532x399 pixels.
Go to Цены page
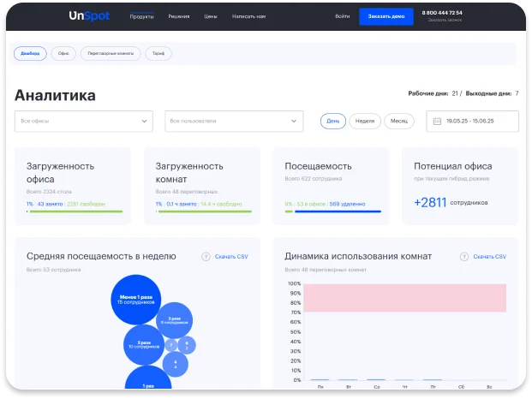(x=211, y=16)
